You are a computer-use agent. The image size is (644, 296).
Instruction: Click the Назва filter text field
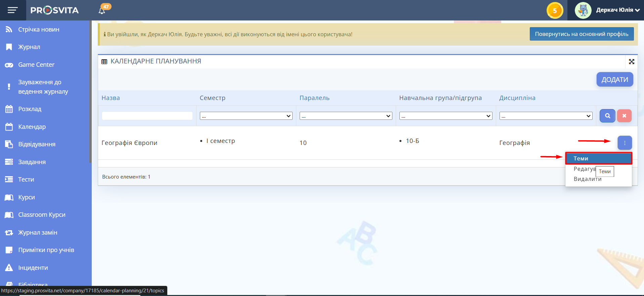coord(147,116)
